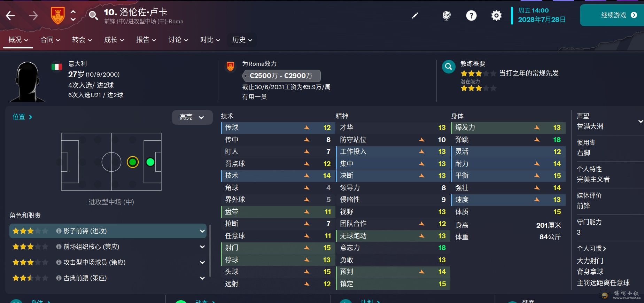Click the forward arrow navigation icon
Viewport: 644px width, 303px height.
coord(33,16)
